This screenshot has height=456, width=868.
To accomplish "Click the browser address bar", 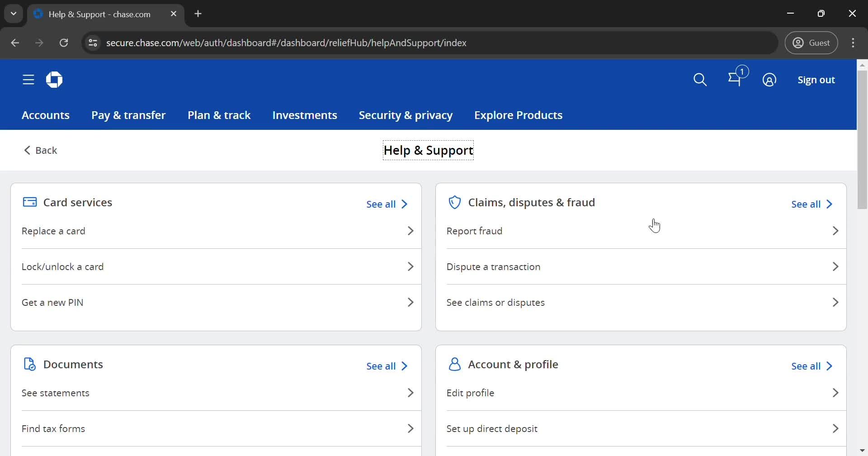I will tap(407, 43).
